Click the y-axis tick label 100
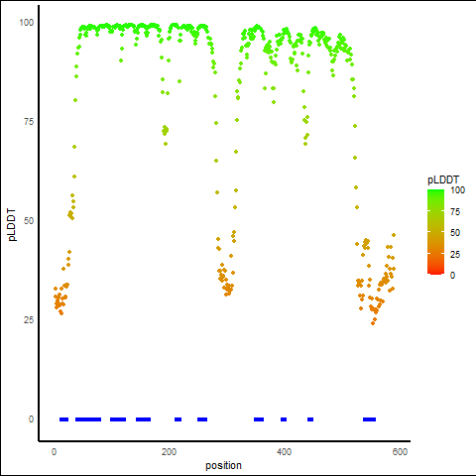 pyautogui.click(x=27, y=23)
